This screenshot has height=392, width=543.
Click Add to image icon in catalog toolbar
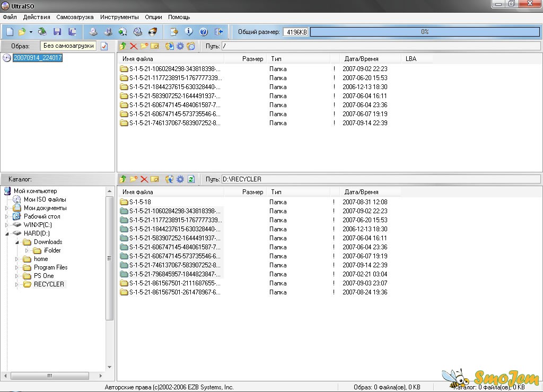click(x=169, y=179)
